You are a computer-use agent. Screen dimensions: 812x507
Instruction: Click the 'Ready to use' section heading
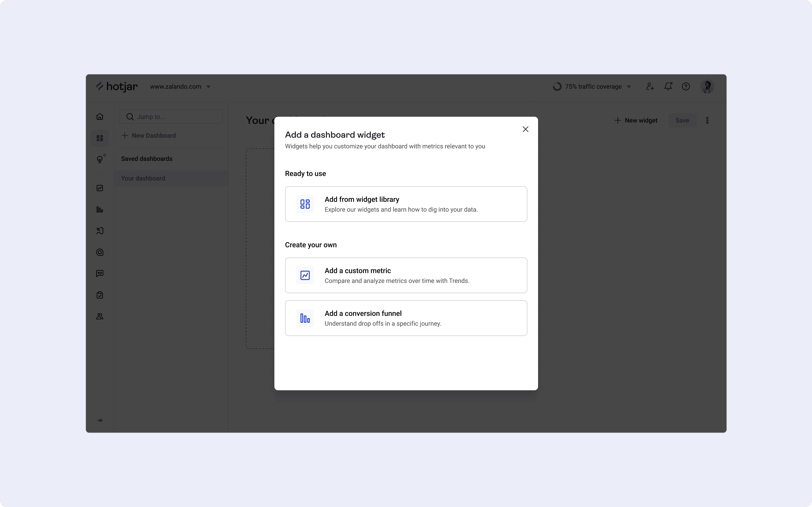(x=305, y=174)
